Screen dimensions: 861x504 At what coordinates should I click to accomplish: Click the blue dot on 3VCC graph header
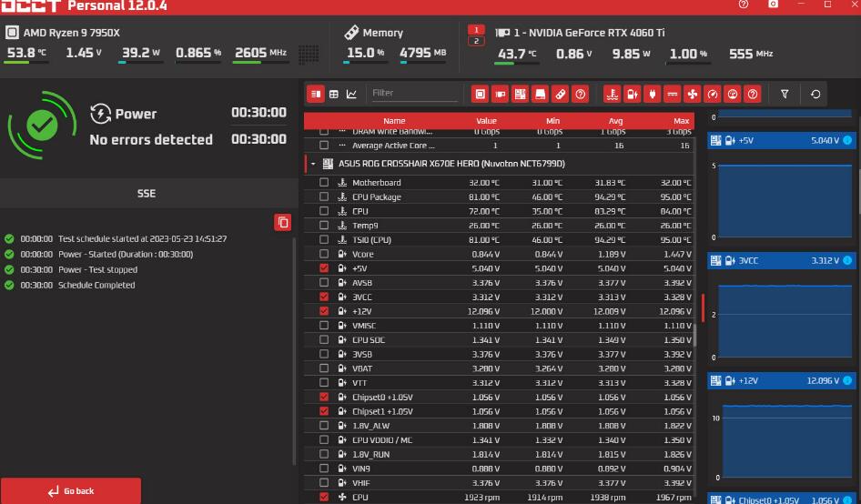[x=847, y=261]
